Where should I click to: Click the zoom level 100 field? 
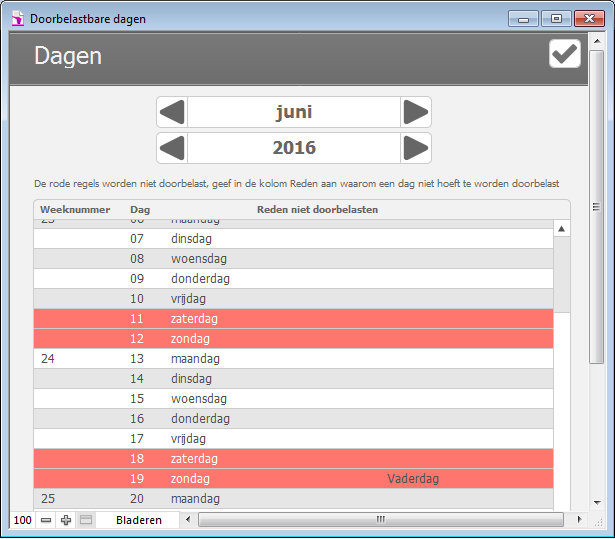22,520
